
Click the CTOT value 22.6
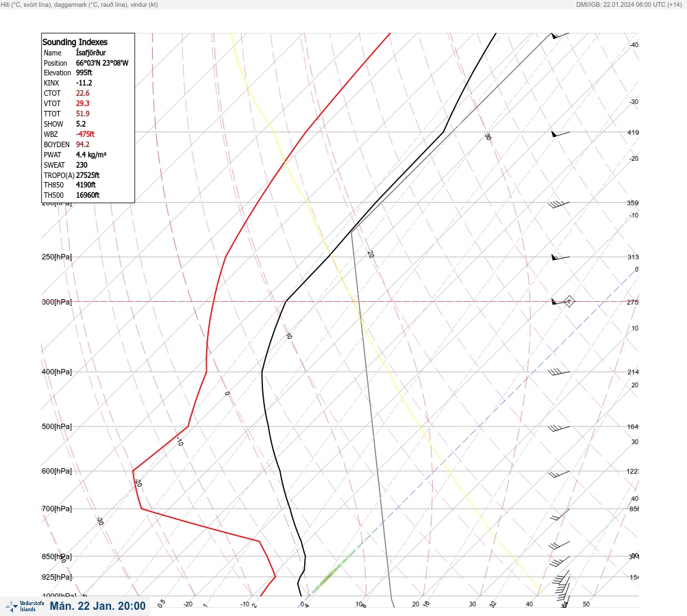point(83,93)
